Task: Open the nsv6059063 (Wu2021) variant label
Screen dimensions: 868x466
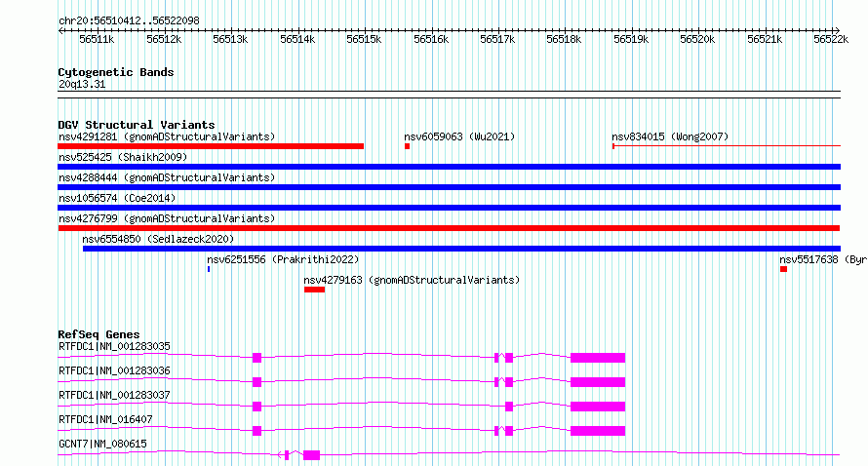Action: click(459, 136)
